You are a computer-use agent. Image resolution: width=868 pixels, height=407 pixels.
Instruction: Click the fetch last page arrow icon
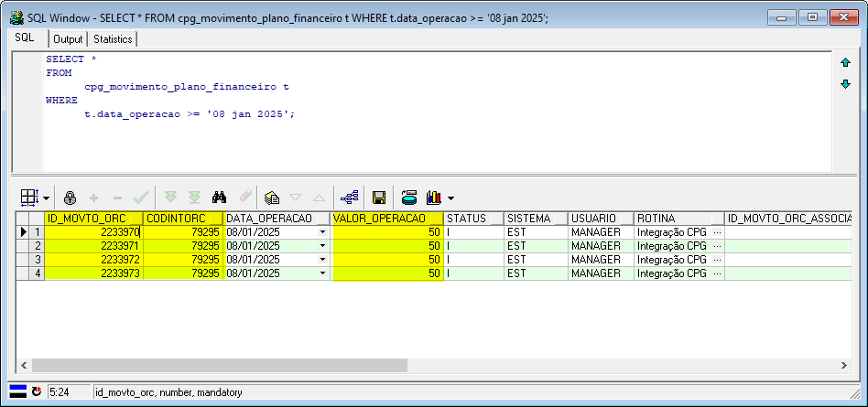point(194,197)
